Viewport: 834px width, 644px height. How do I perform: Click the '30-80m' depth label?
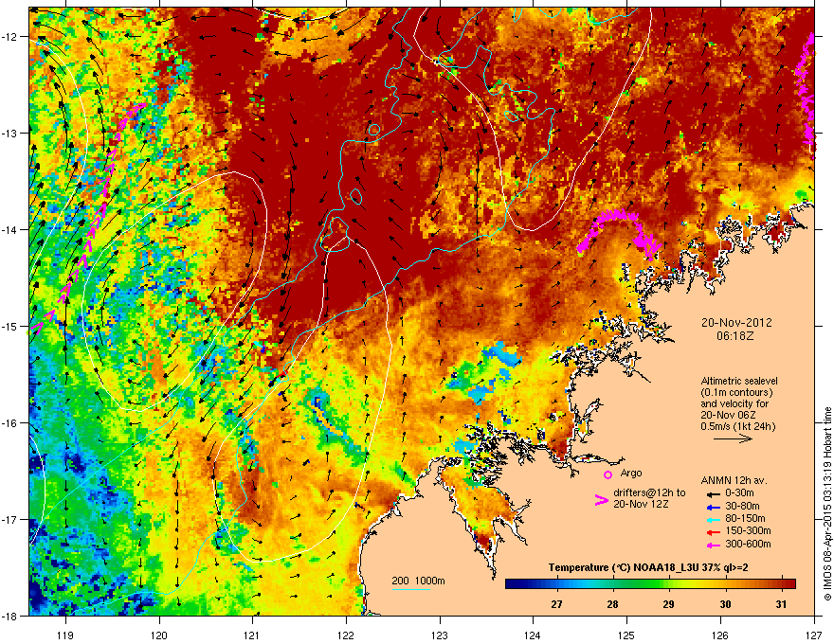coord(742,506)
